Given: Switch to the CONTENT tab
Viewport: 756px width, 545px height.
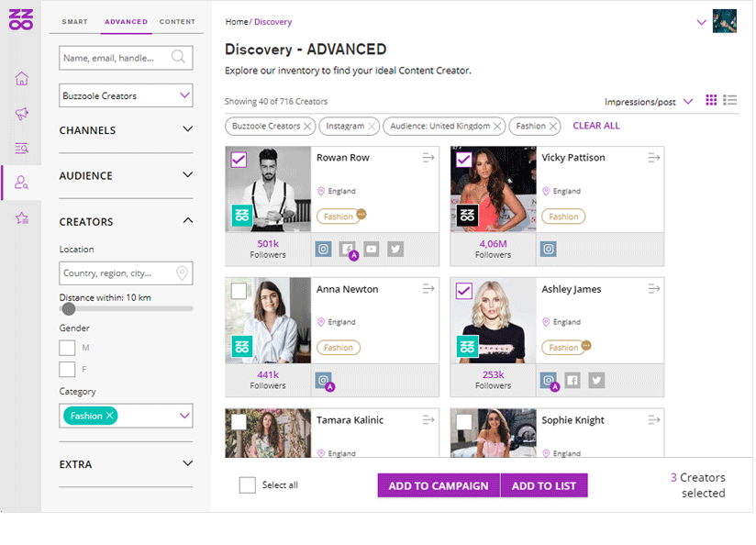Looking at the screenshot, I should point(177,21).
